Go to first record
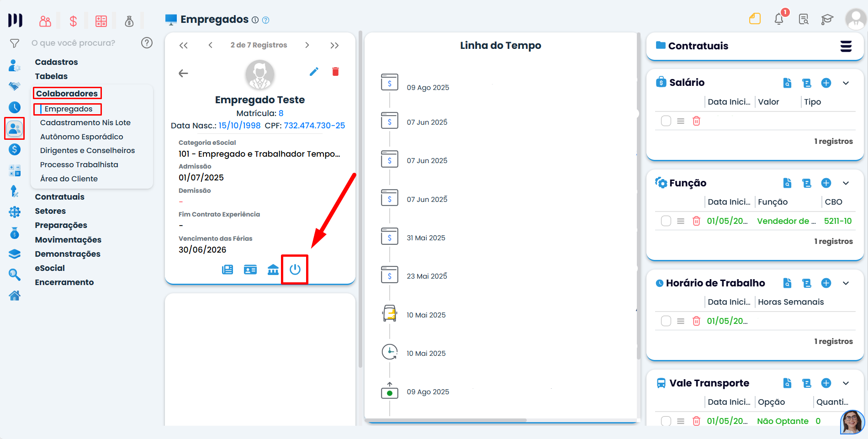 click(x=183, y=45)
